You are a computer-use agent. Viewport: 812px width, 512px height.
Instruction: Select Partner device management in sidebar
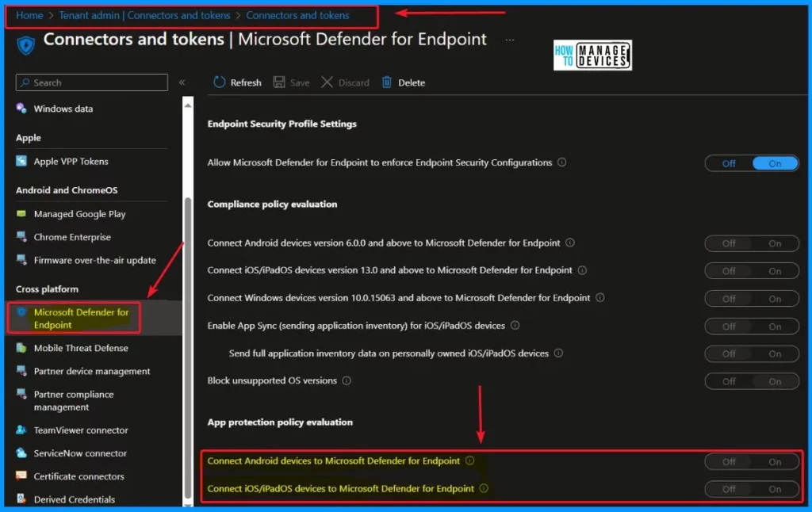tap(92, 371)
